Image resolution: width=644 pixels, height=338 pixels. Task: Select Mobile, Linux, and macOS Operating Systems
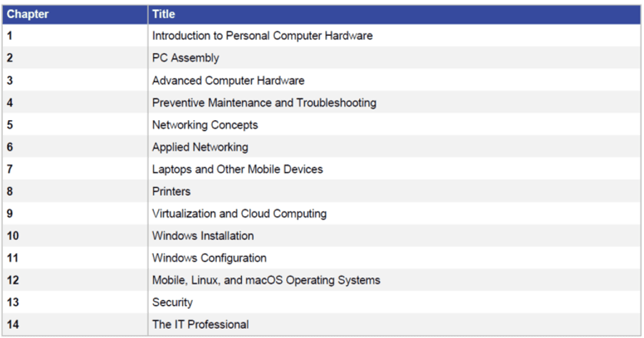[x=265, y=280]
